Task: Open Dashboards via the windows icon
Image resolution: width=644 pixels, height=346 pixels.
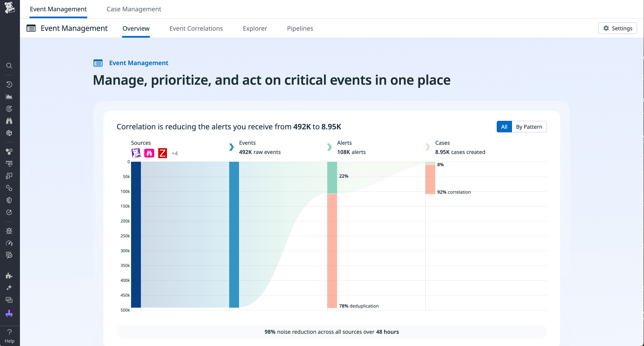Action: [x=9, y=175]
